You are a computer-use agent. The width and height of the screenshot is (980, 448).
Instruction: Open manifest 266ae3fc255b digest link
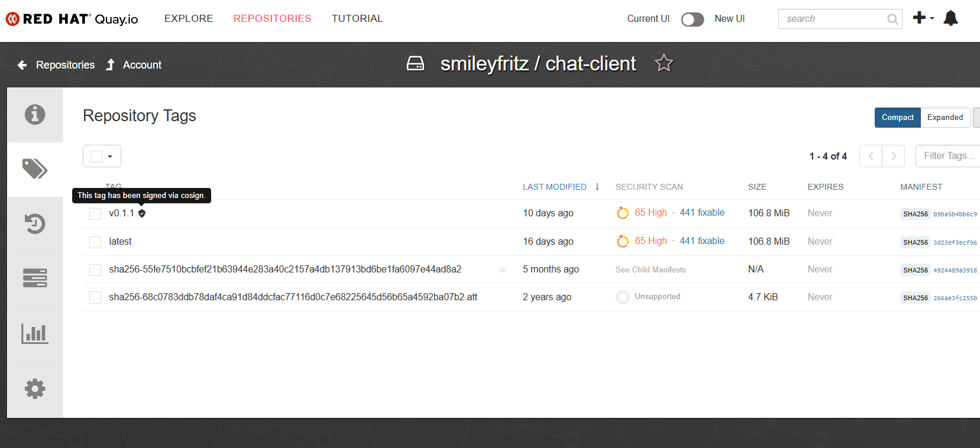(955, 298)
